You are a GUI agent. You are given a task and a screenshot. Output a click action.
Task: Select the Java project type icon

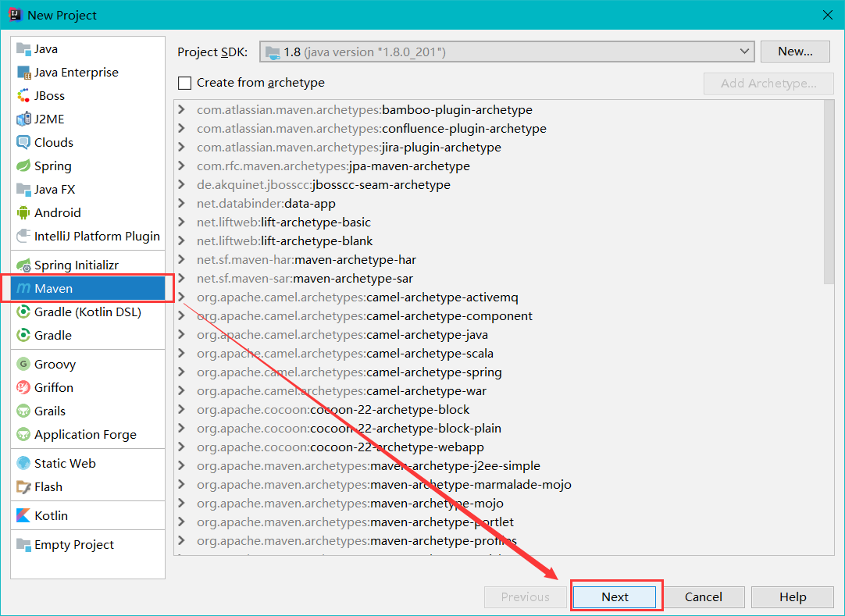pyautogui.click(x=23, y=49)
